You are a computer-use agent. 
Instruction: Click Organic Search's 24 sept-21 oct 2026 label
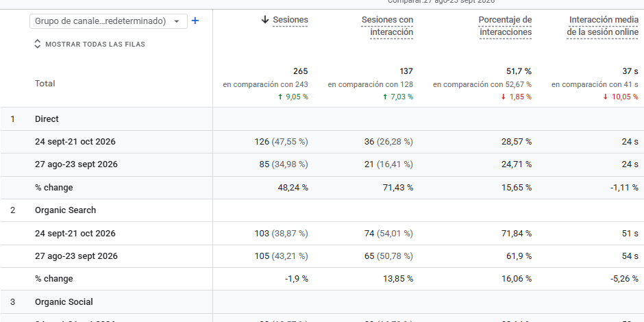pyautogui.click(x=75, y=234)
